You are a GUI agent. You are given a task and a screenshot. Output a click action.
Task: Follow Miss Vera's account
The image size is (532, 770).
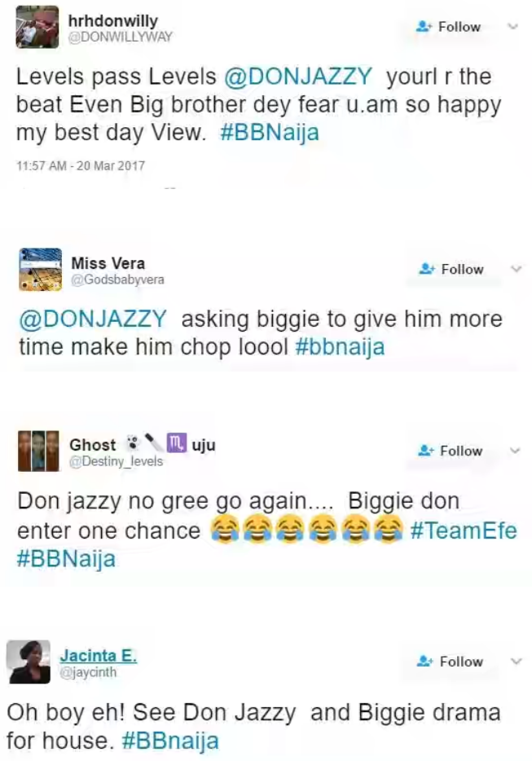pos(451,269)
